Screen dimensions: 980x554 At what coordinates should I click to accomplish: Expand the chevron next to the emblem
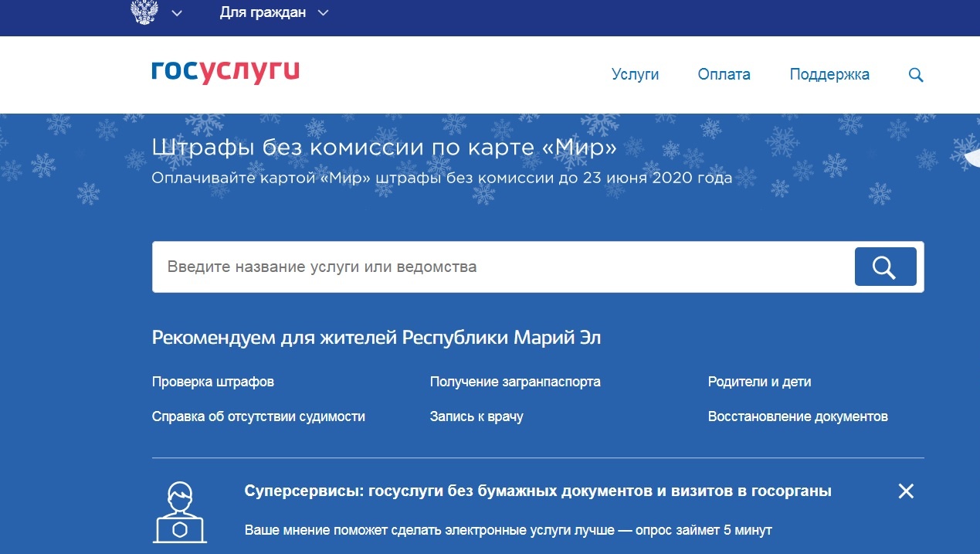(177, 13)
